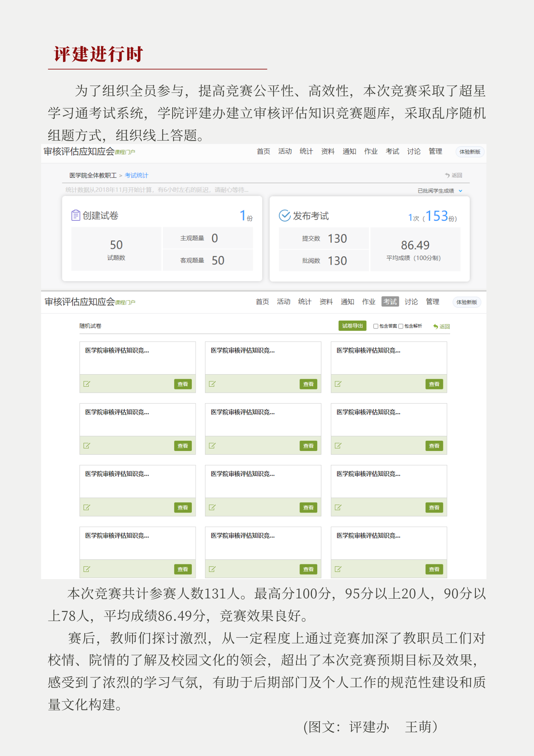
Task: Tick the 包含解析 checkbox
Action: [401, 326]
